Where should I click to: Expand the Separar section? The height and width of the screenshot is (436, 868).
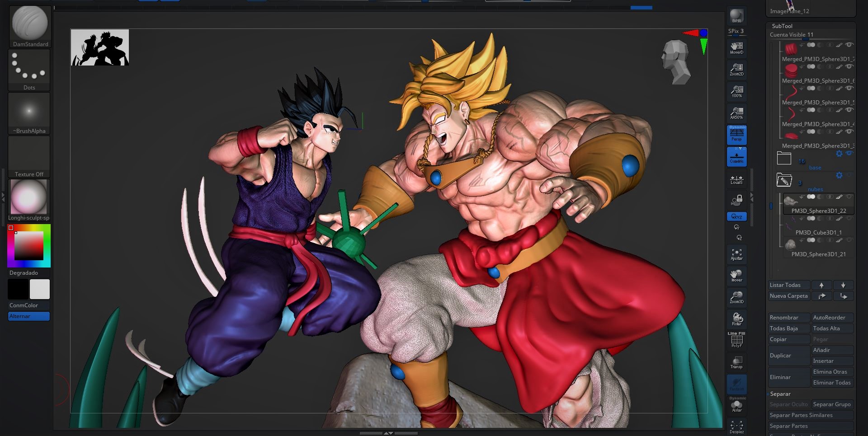pos(780,394)
